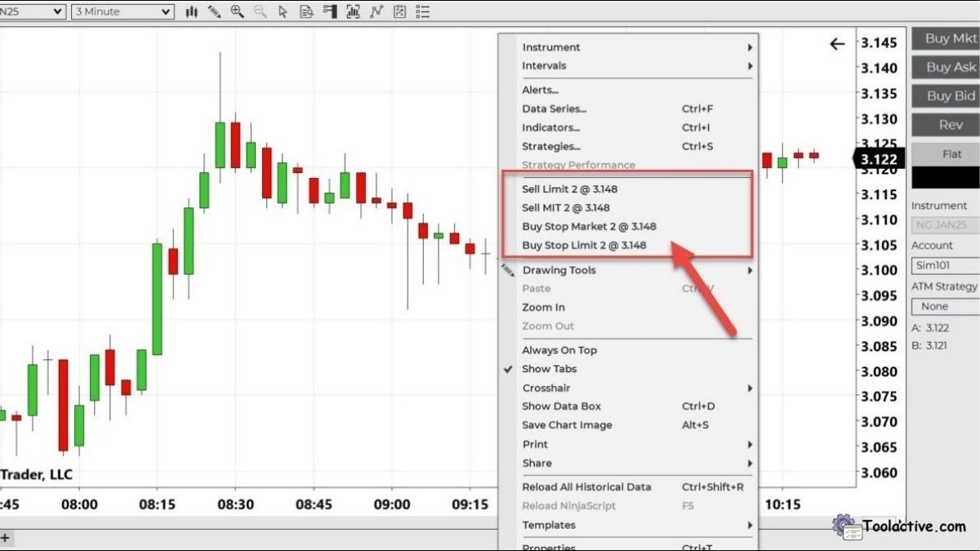Open the 3 Minute interval dropdown
980x551 pixels.
[121, 11]
